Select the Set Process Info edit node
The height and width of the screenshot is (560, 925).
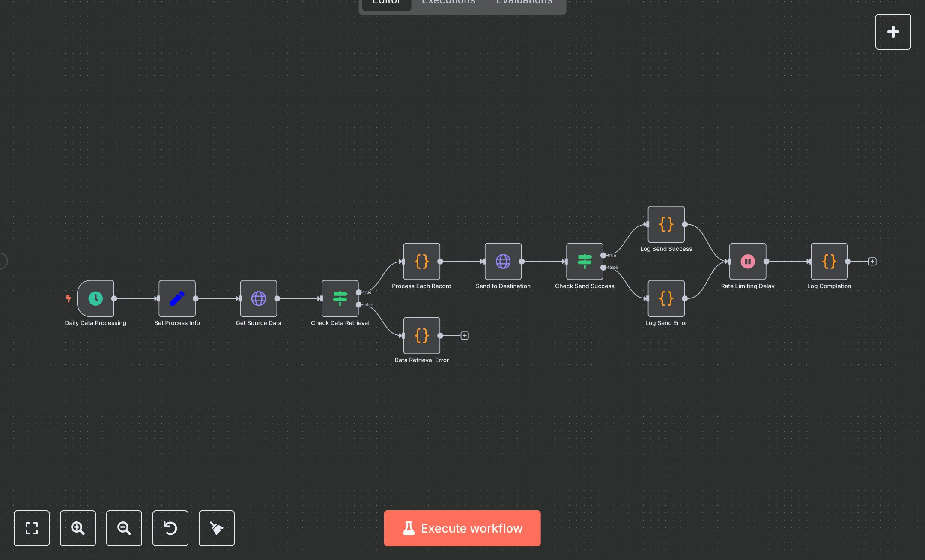coord(176,298)
